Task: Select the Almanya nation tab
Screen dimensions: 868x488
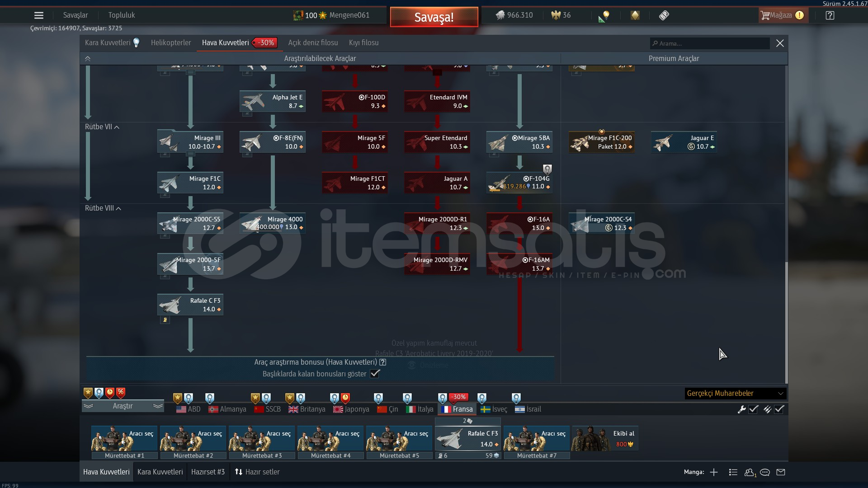Action: (x=227, y=409)
